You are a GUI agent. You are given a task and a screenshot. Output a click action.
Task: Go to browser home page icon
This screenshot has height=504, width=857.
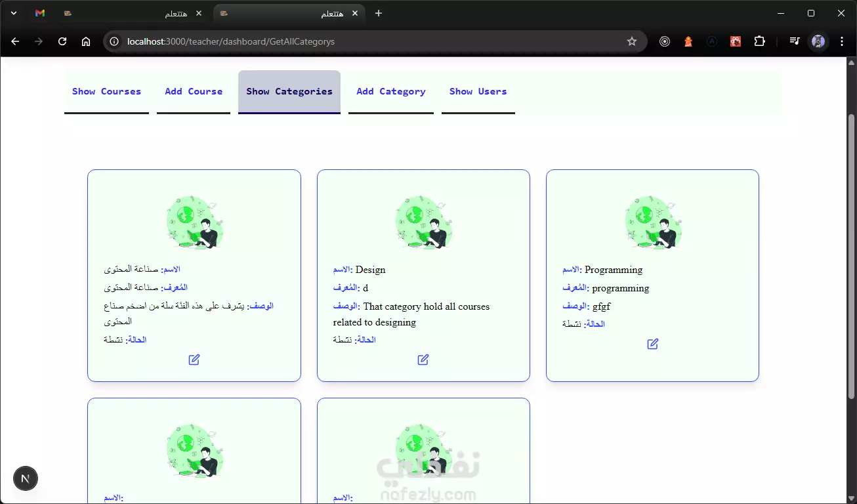(x=86, y=41)
